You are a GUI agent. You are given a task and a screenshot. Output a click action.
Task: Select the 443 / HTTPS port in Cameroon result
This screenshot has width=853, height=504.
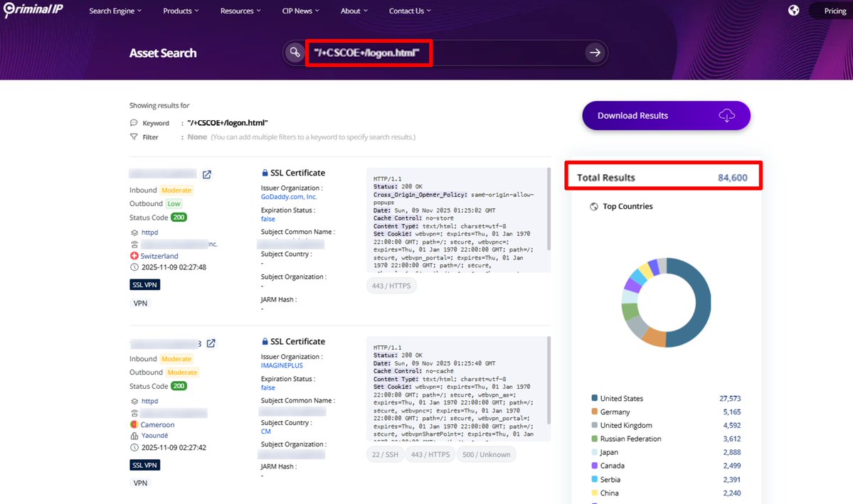click(x=430, y=454)
